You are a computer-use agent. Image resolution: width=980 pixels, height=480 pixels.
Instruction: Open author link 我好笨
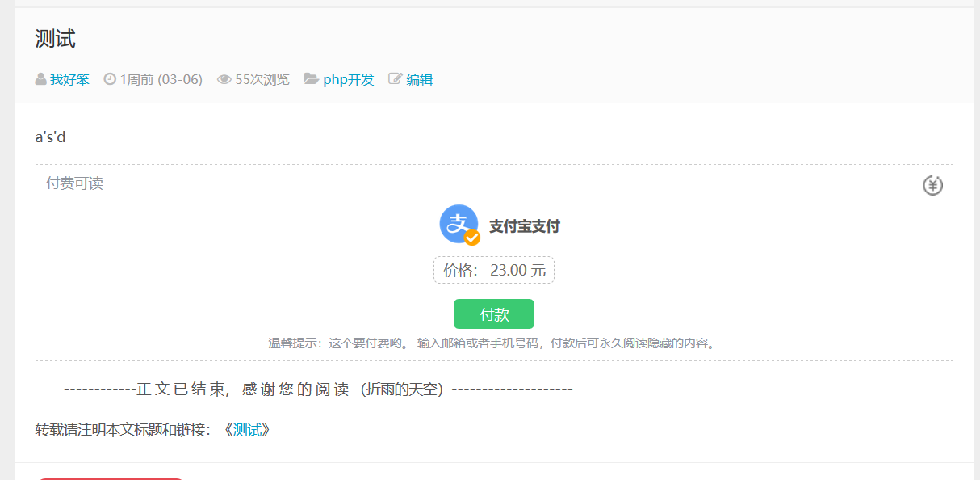69,79
